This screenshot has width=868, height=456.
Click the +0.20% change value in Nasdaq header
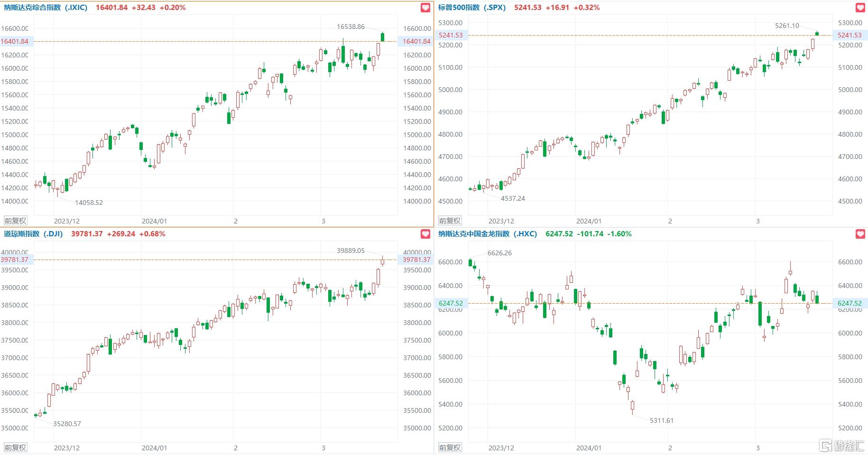173,8
